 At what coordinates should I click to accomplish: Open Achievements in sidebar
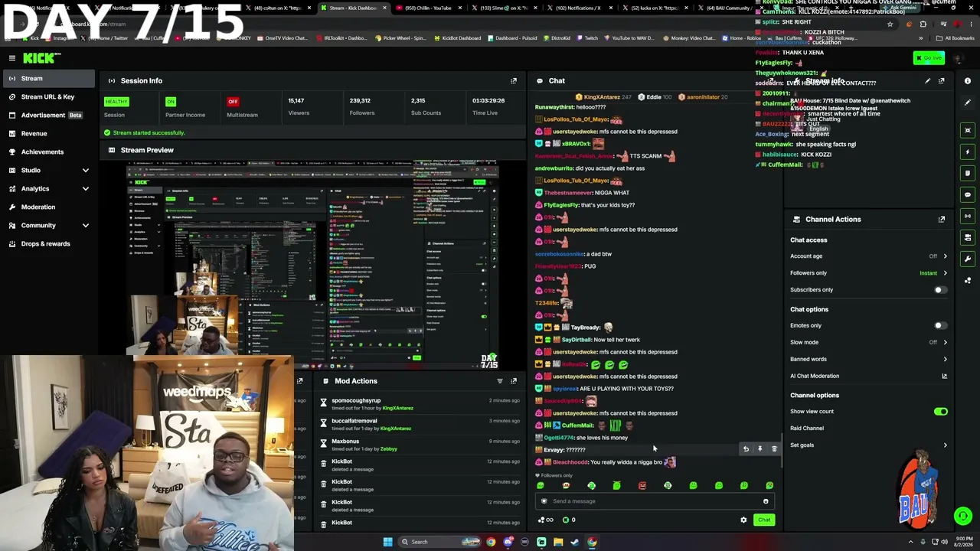tap(49, 152)
